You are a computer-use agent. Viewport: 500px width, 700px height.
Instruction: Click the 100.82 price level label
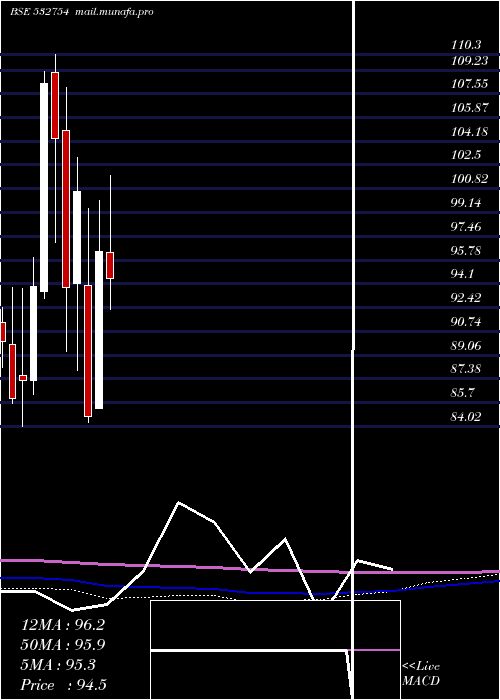point(469,179)
